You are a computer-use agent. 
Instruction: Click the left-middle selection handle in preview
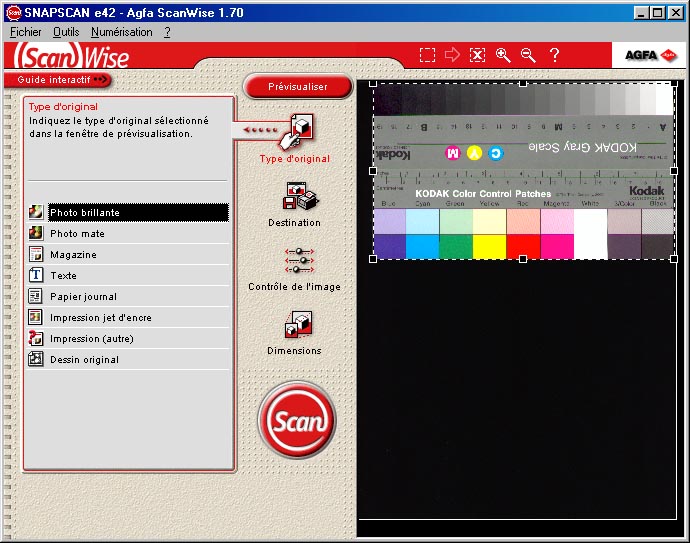[x=373, y=171]
